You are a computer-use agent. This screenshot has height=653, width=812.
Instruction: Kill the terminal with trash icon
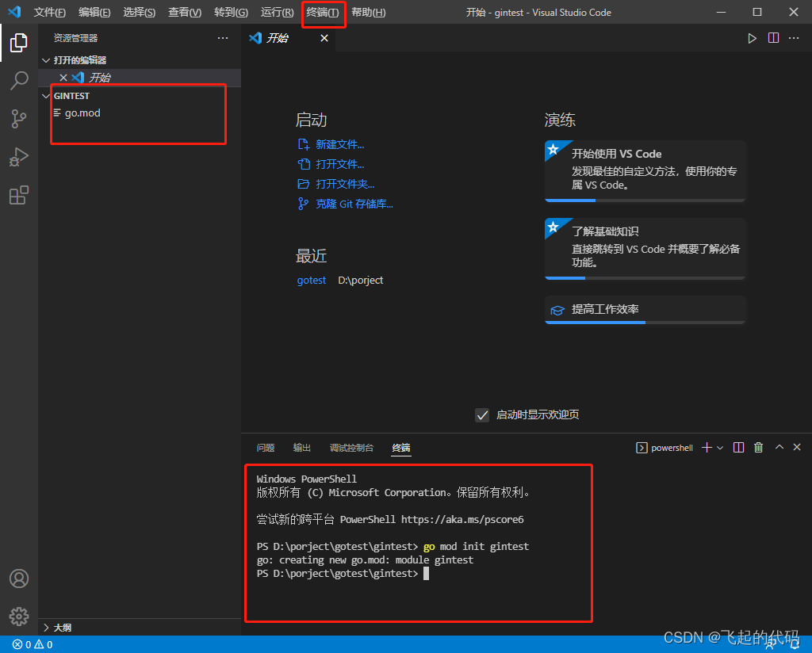[758, 448]
